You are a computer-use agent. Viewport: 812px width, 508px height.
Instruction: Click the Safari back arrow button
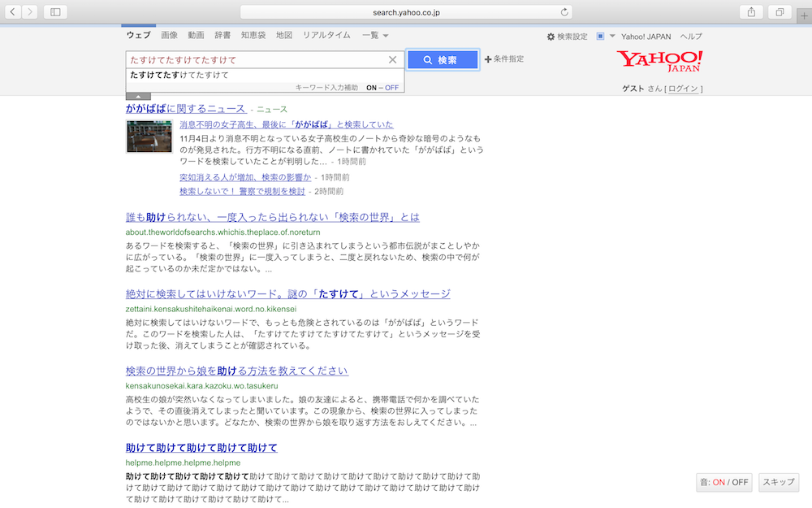(x=12, y=12)
